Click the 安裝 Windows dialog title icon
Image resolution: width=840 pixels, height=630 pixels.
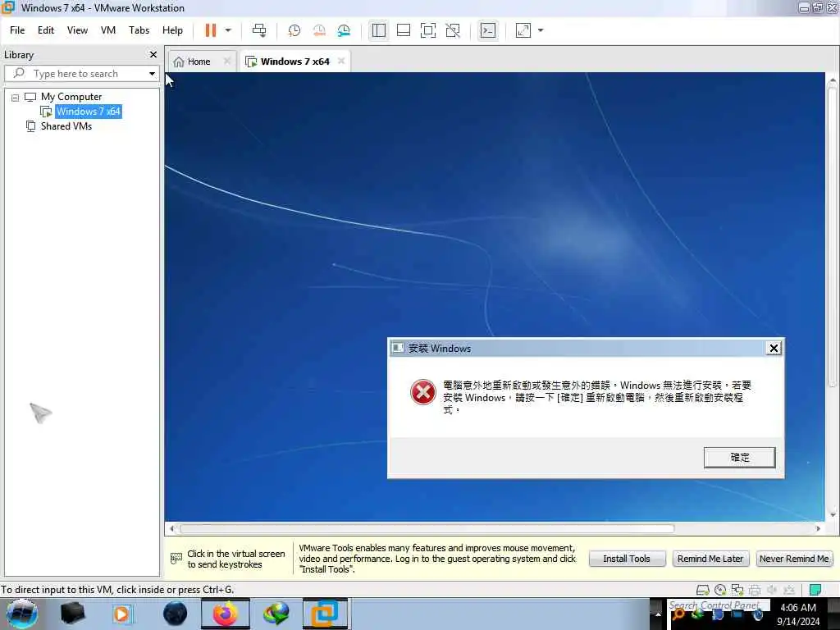[x=398, y=348]
